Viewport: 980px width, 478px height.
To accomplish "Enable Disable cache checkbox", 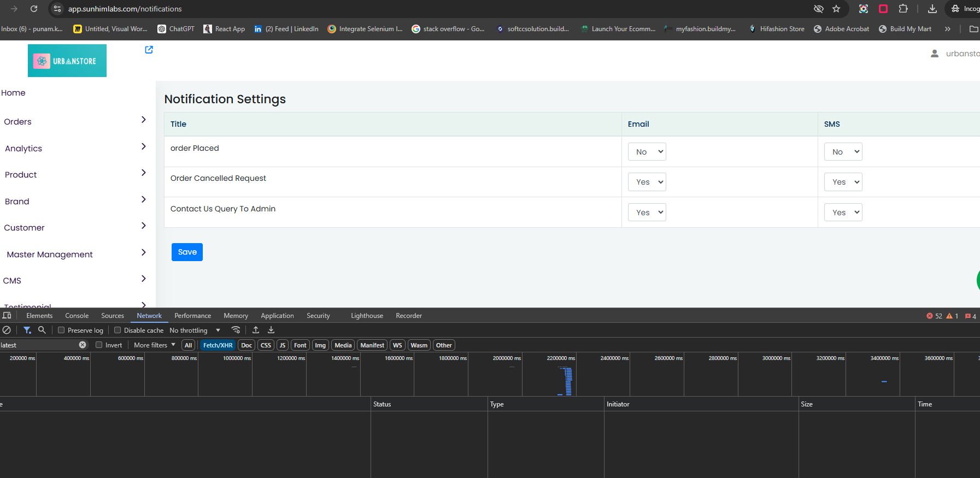I will click(x=118, y=330).
